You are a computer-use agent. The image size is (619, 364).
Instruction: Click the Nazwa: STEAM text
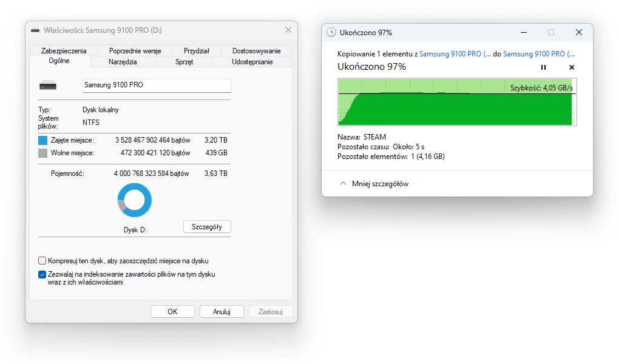pyautogui.click(x=362, y=137)
